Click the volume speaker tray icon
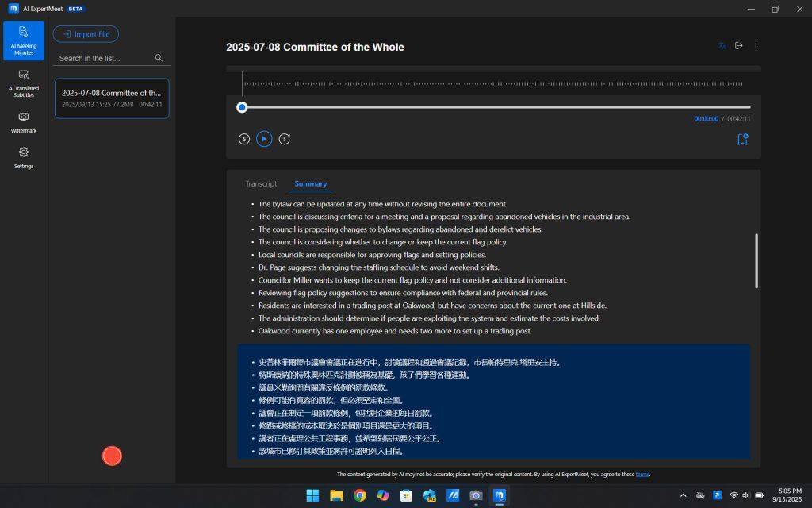This screenshot has width=812, height=508. click(x=745, y=495)
